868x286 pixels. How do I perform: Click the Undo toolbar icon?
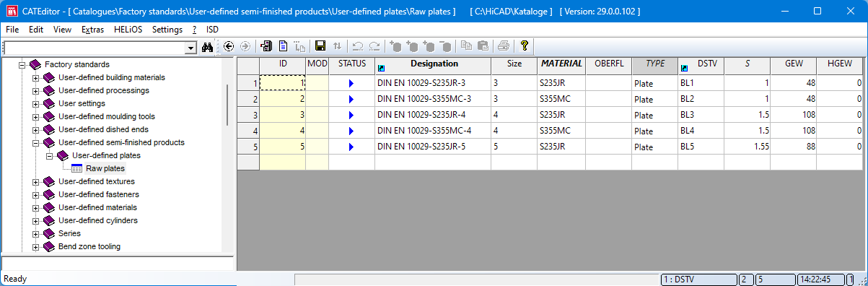click(358, 46)
